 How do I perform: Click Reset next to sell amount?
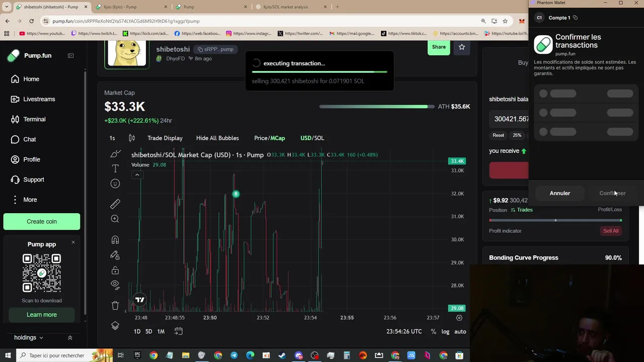pos(498,135)
